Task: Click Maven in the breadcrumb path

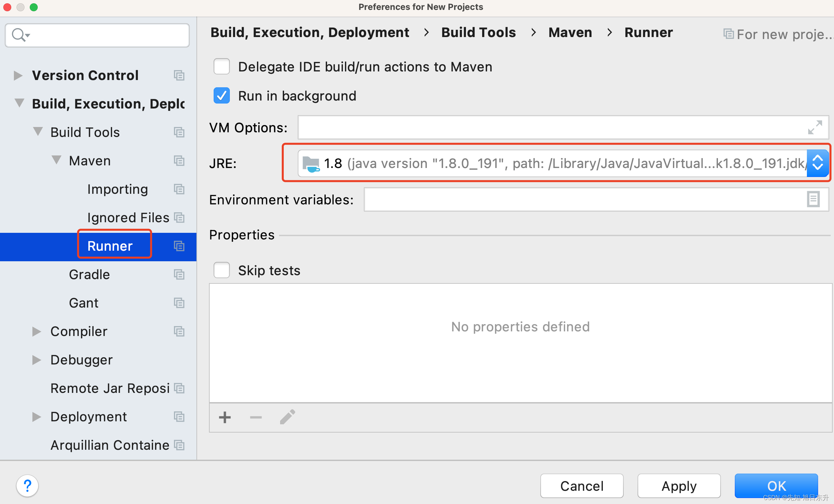Action: (570, 32)
